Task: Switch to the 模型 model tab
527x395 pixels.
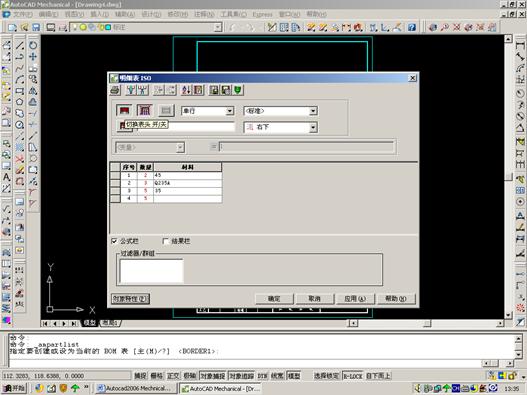Action: (x=90, y=323)
